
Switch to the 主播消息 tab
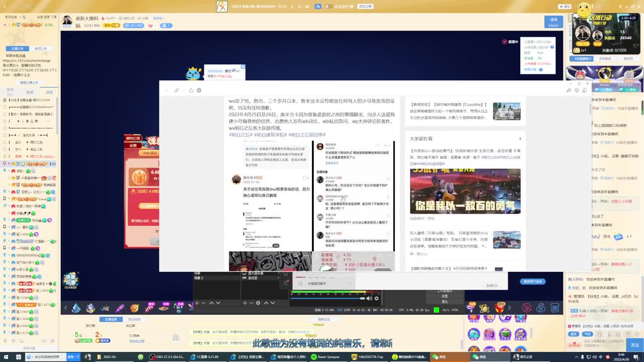pyautogui.click(x=111, y=319)
